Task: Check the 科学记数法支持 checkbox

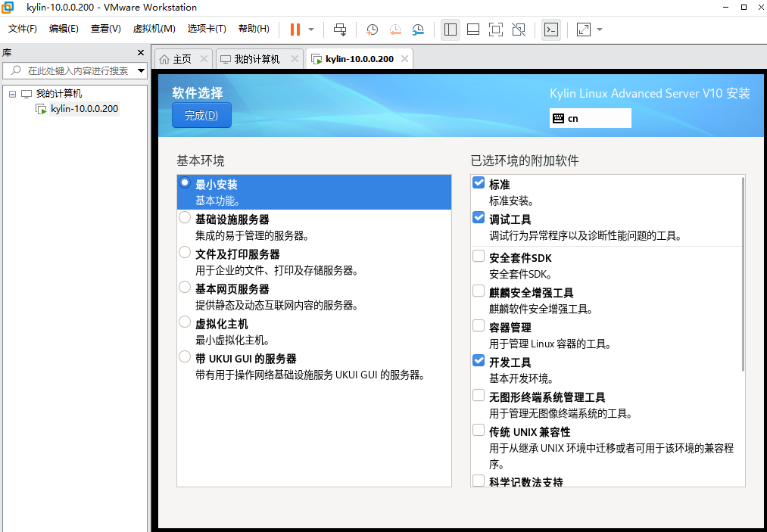Action: (479, 481)
